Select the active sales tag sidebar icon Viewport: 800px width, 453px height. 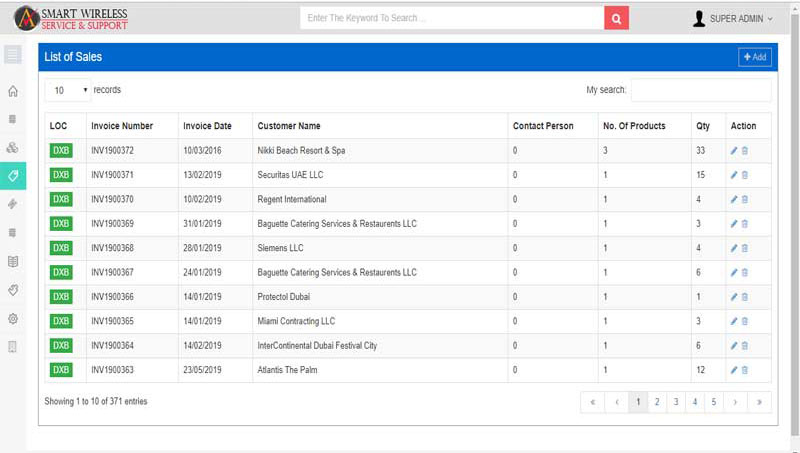(13, 176)
